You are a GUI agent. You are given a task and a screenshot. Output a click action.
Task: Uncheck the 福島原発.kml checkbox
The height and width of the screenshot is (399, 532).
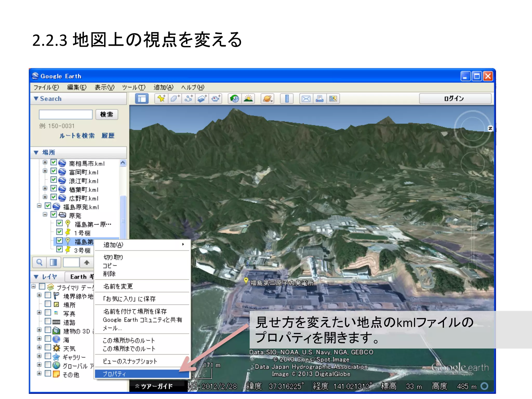(48, 206)
